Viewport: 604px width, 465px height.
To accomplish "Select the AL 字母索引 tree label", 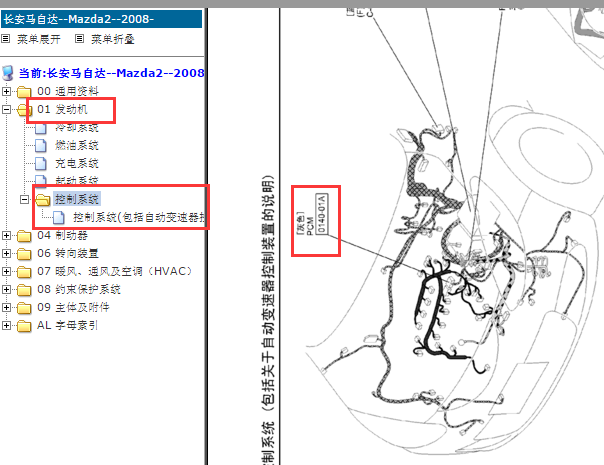I will coord(67,326).
